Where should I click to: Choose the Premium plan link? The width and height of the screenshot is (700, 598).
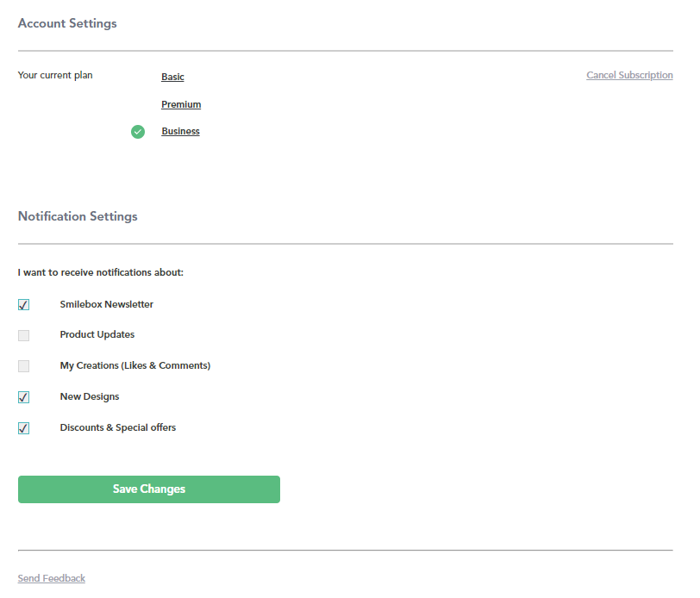tap(181, 104)
